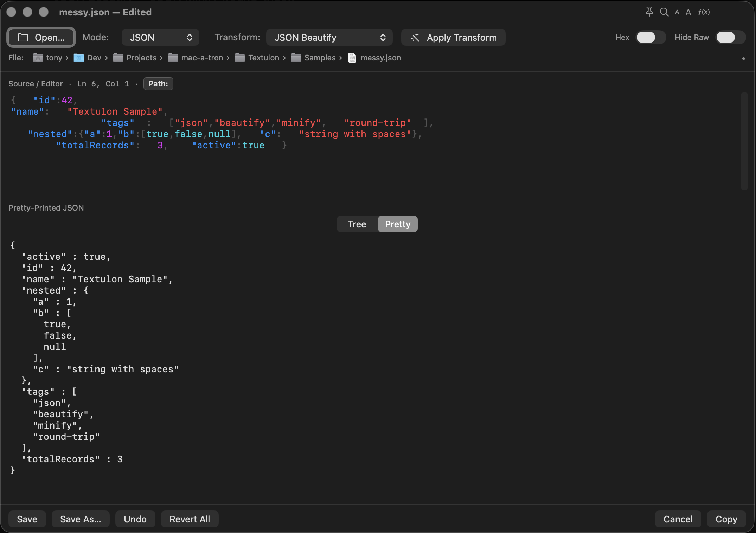Click the pin icon in title bar

pyautogui.click(x=649, y=12)
